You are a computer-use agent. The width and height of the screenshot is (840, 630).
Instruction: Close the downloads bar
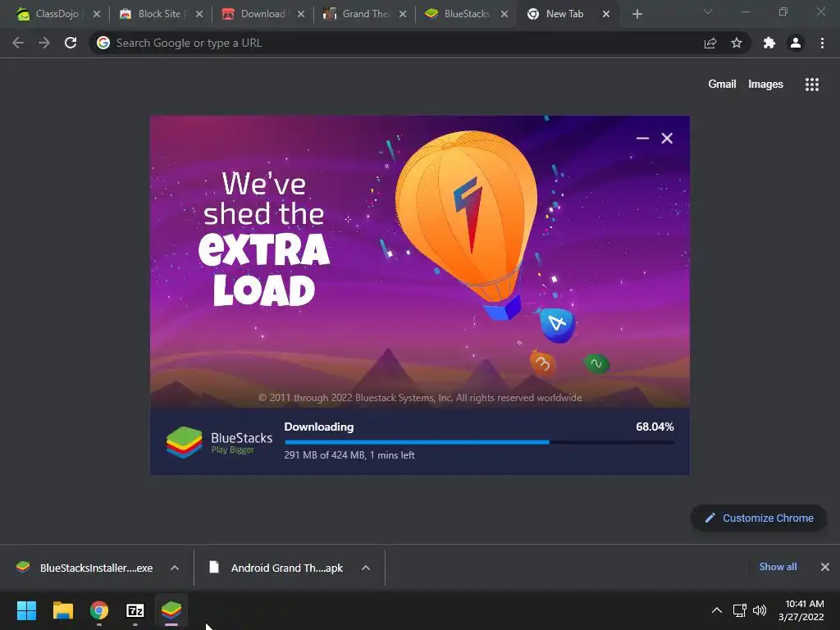click(x=825, y=567)
